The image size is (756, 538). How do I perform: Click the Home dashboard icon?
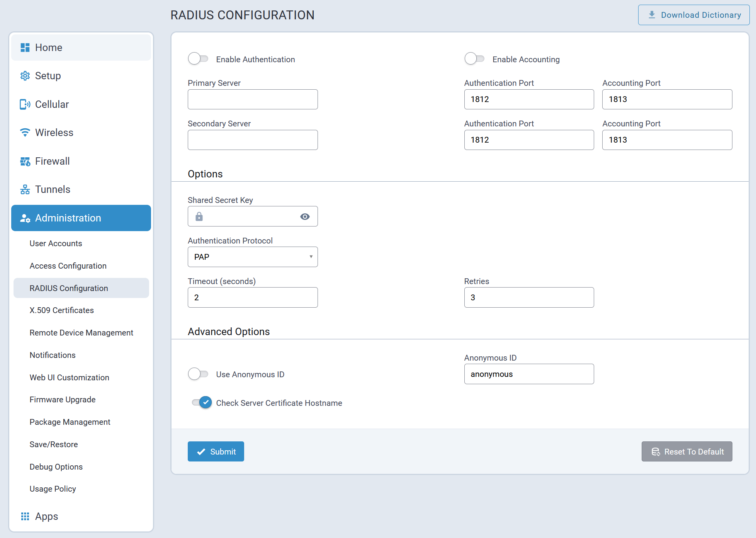pyautogui.click(x=25, y=48)
